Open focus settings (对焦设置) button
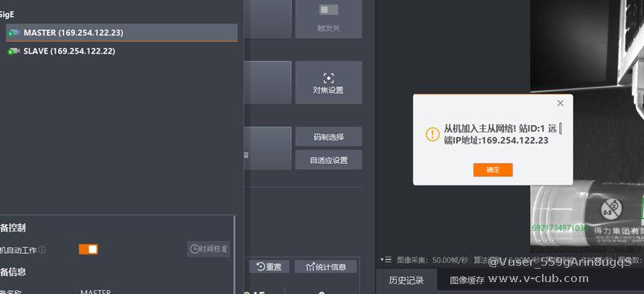Image resolution: width=644 pixels, height=294 pixels. 328,83
